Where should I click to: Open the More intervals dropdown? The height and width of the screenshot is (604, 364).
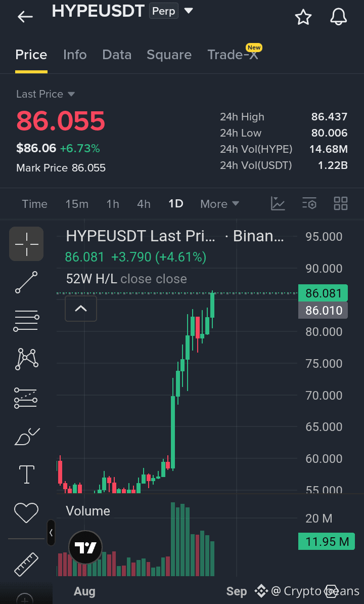(219, 204)
